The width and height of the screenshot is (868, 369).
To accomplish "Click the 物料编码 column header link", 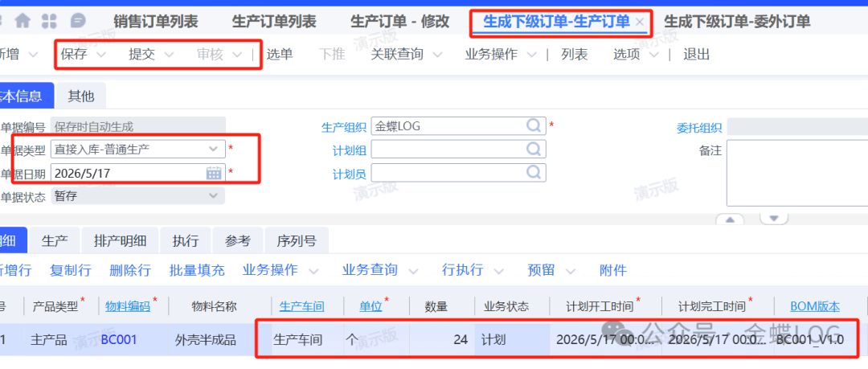I will (x=127, y=305).
